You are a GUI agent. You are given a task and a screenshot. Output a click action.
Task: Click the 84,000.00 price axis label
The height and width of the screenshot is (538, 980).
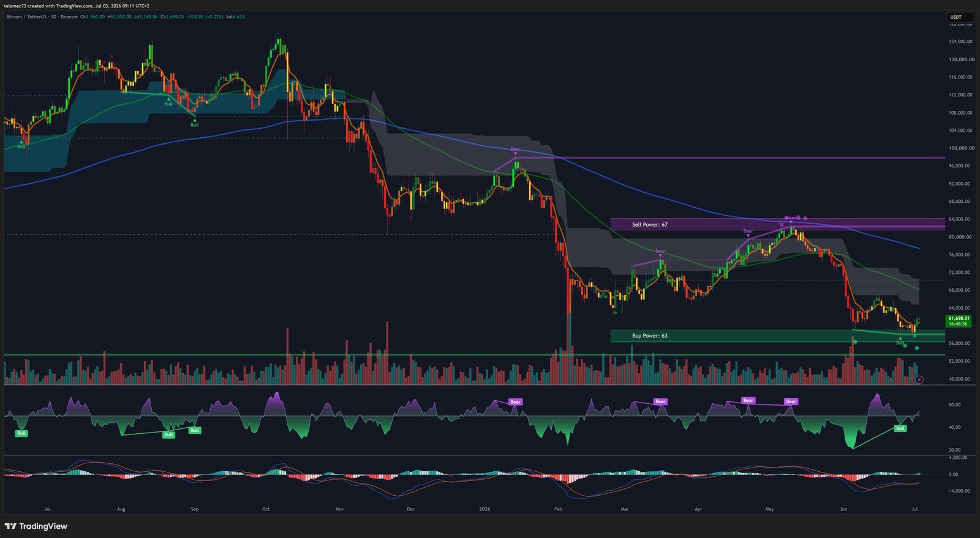(x=960, y=219)
